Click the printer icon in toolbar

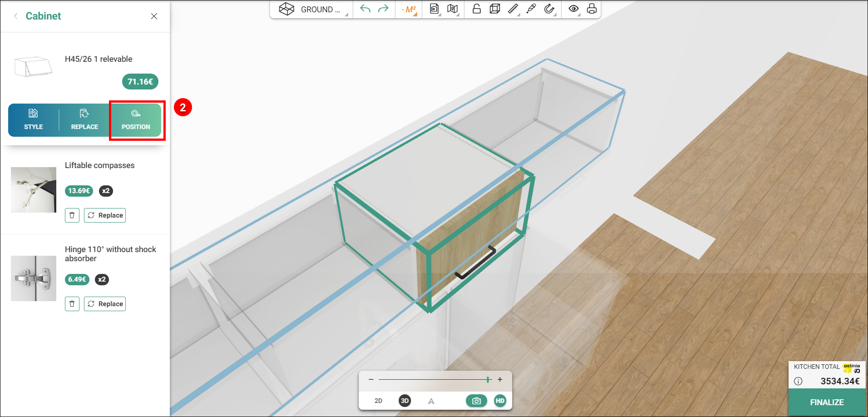592,9
